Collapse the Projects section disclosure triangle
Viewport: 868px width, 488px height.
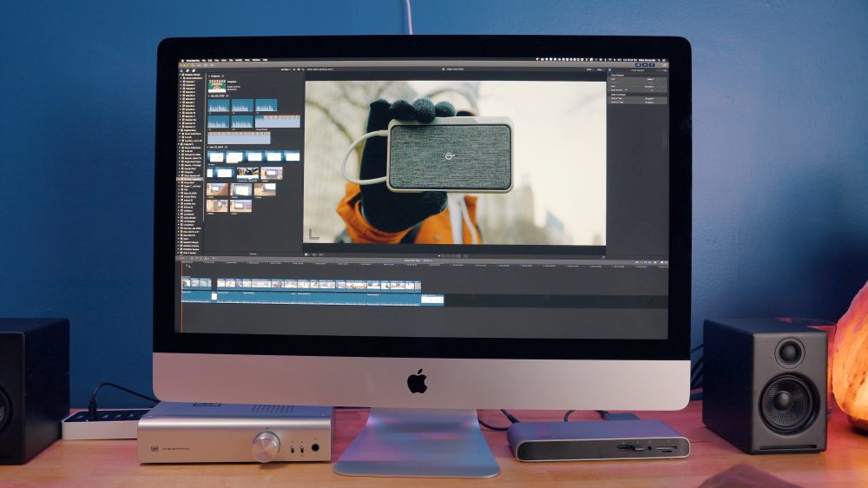(209, 76)
